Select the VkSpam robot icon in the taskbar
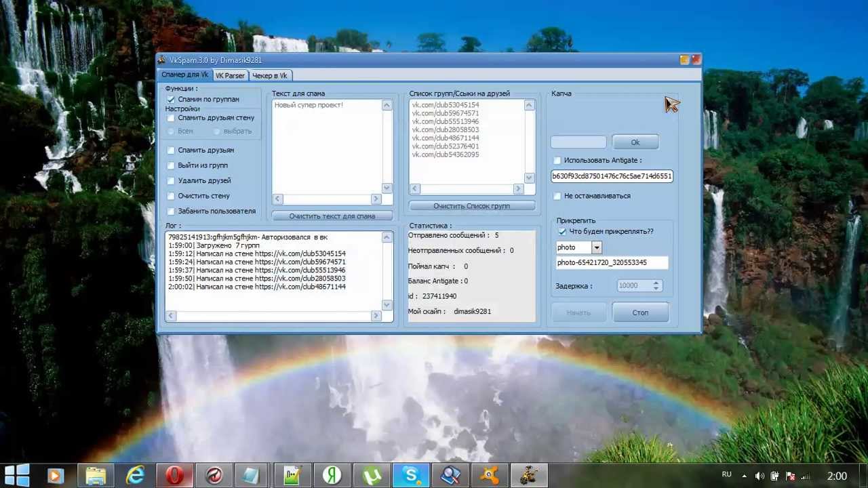This screenshot has width=868, height=488. (x=529, y=475)
